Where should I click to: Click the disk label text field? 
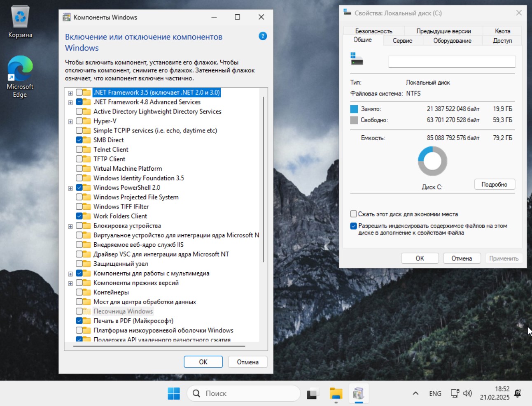(x=451, y=62)
